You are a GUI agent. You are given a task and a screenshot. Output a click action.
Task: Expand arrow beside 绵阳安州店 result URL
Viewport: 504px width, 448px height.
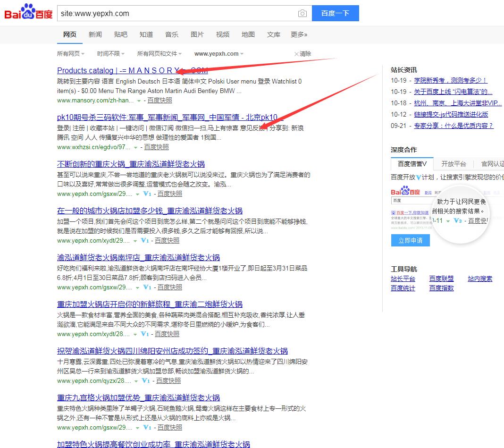point(136,381)
